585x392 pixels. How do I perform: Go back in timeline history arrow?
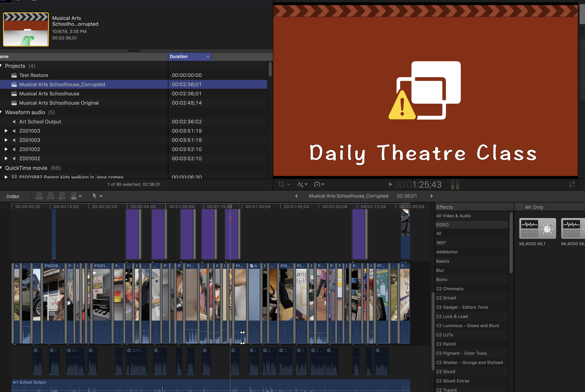pos(297,196)
